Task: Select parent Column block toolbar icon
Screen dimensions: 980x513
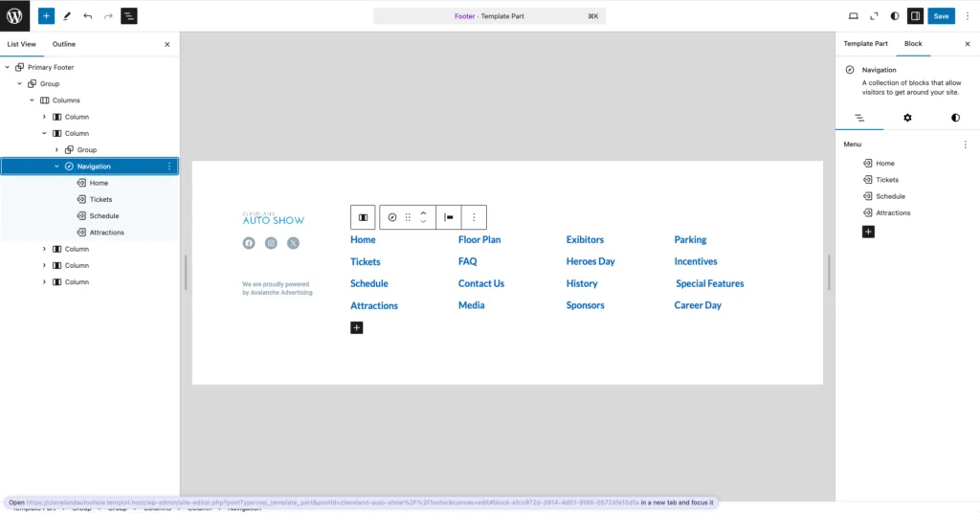Action: (x=363, y=217)
